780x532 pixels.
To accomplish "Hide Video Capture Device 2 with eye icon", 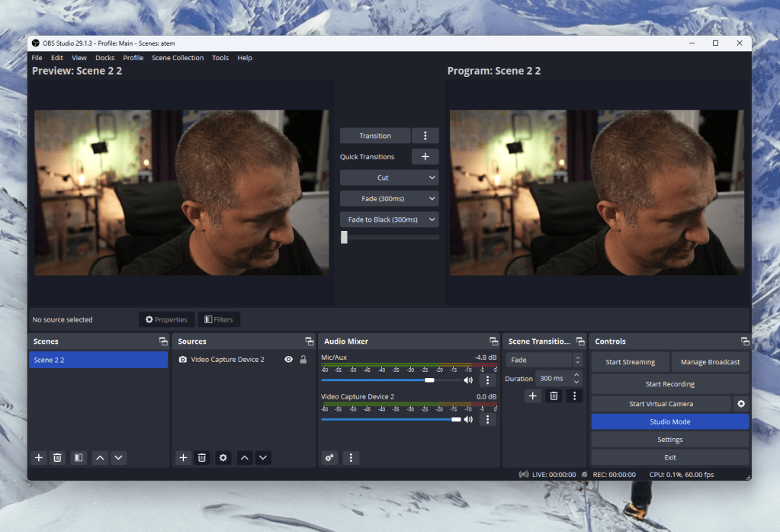I will (x=288, y=360).
